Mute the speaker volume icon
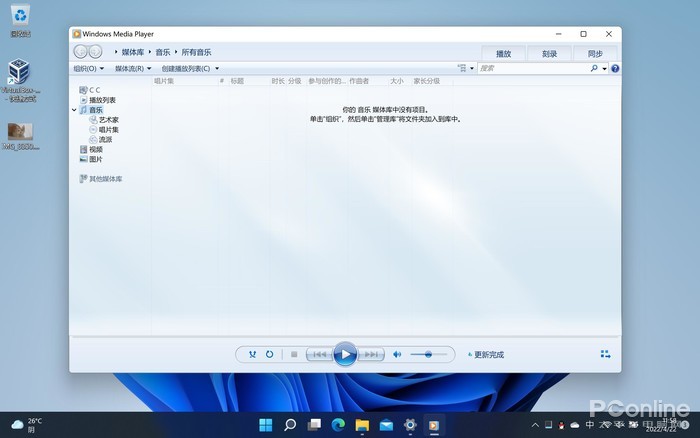 pyautogui.click(x=397, y=354)
